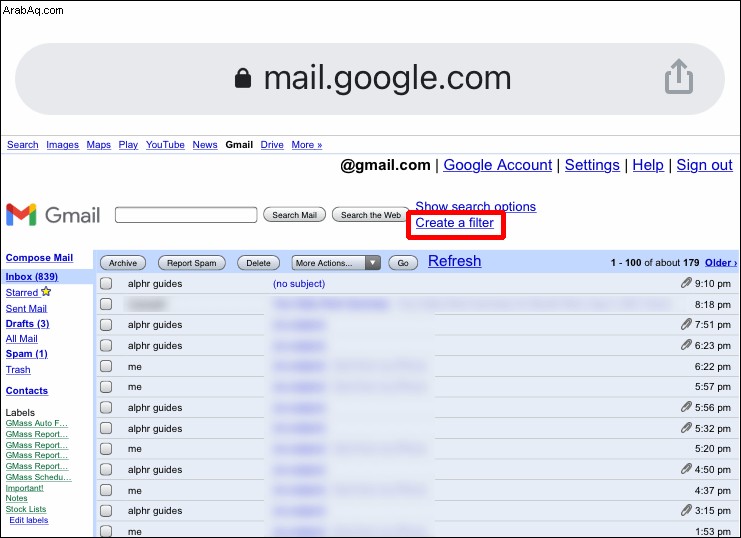Open Contacts

pos(27,391)
